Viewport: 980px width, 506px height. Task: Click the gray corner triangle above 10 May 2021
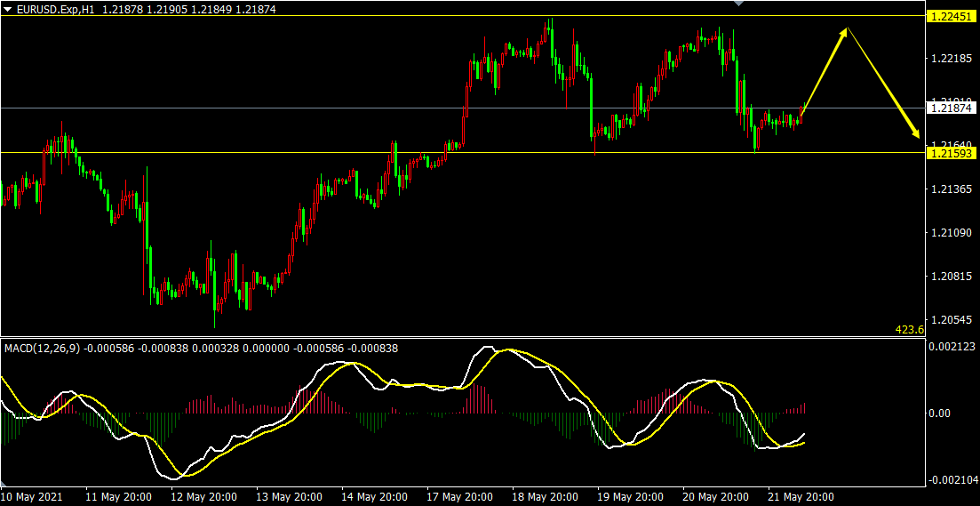click(5, 485)
